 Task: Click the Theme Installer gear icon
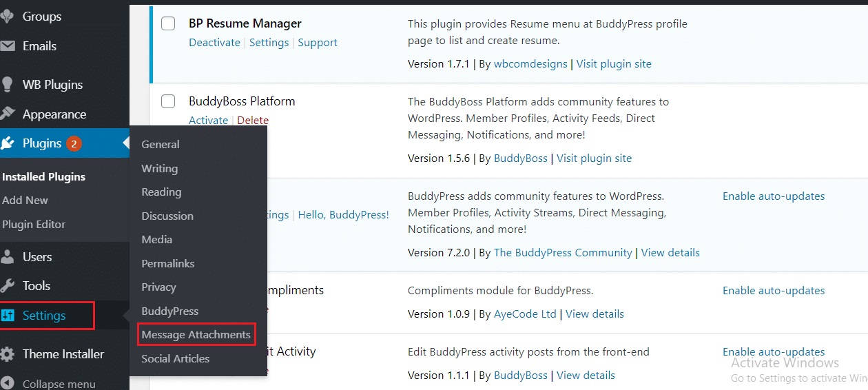click(x=7, y=354)
